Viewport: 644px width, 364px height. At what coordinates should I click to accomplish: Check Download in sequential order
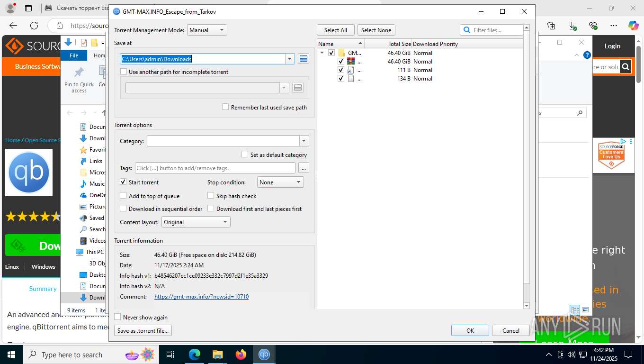pos(123,209)
